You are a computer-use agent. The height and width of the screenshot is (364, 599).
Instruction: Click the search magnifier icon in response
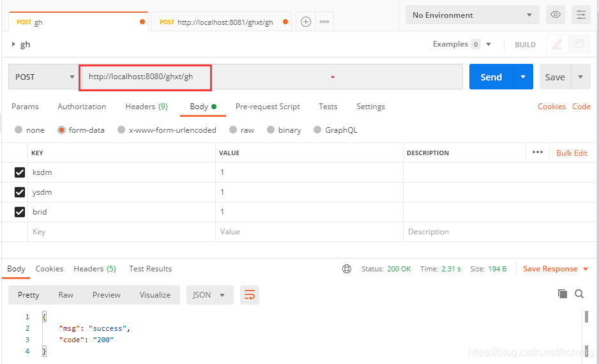[x=579, y=294]
